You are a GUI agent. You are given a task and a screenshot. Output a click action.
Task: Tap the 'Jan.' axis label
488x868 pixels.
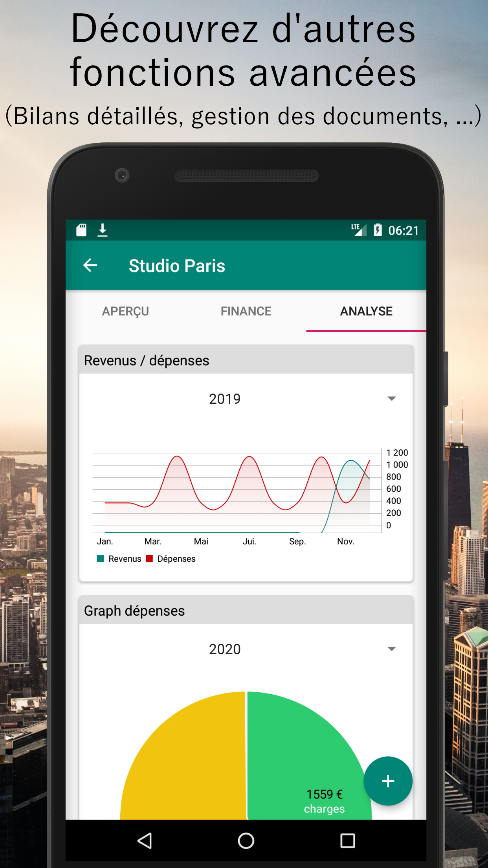click(105, 541)
